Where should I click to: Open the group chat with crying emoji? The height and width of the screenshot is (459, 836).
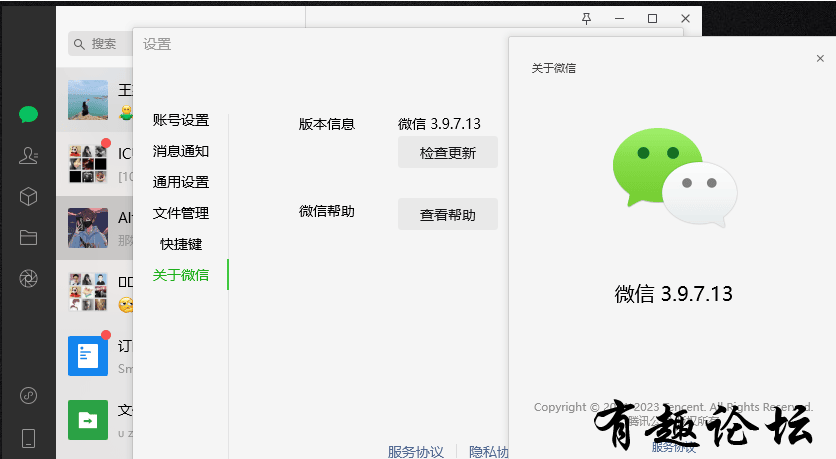click(x=88, y=292)
